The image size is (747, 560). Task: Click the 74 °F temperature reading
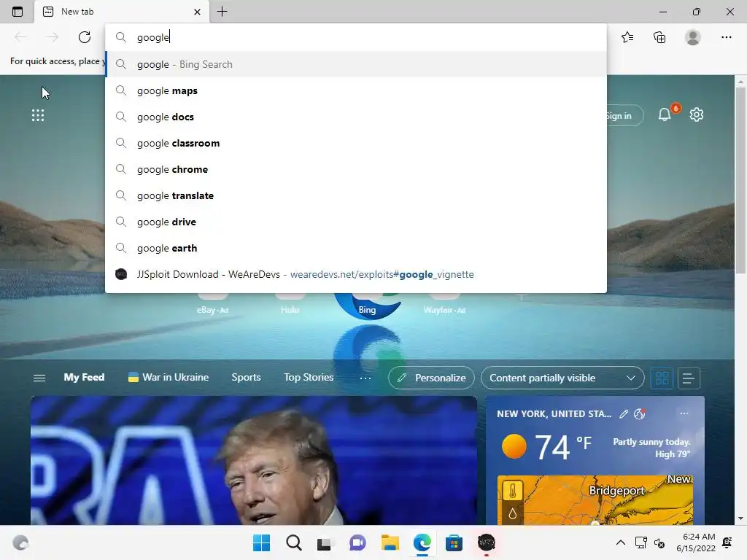[563, 447]
